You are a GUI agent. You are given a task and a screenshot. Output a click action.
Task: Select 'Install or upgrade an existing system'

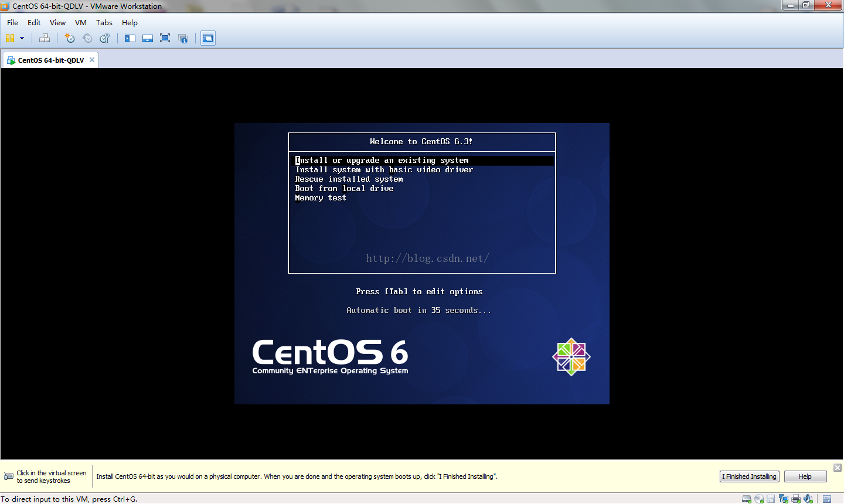point(422,160)
